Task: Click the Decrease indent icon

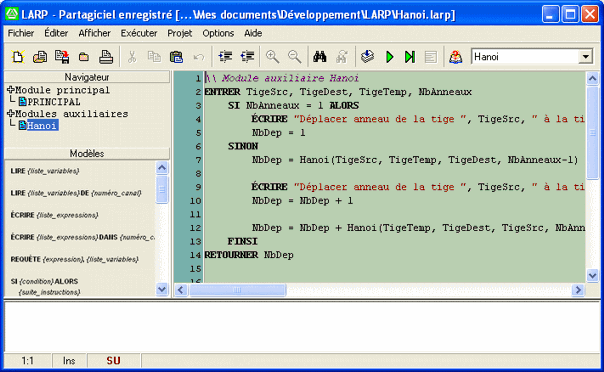Action: click(247, 57)
